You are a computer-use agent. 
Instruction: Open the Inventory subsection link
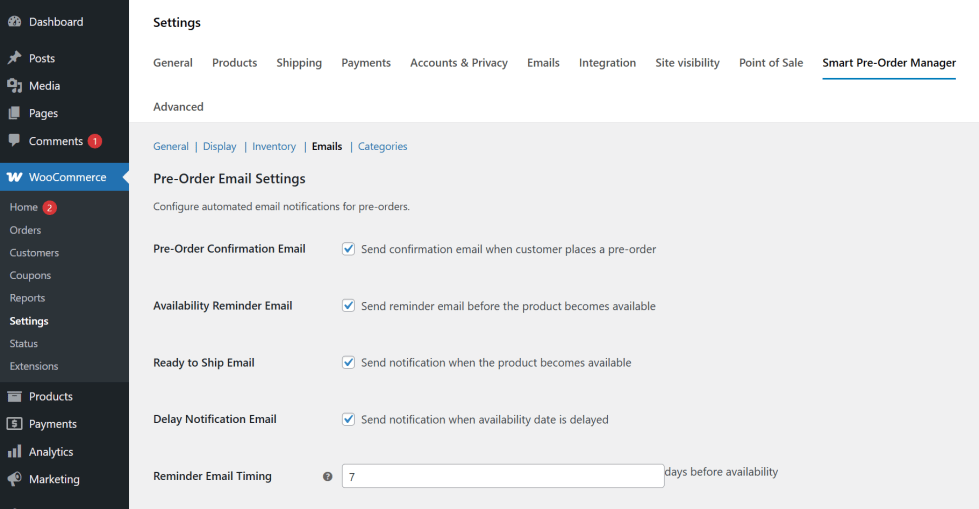274,147
